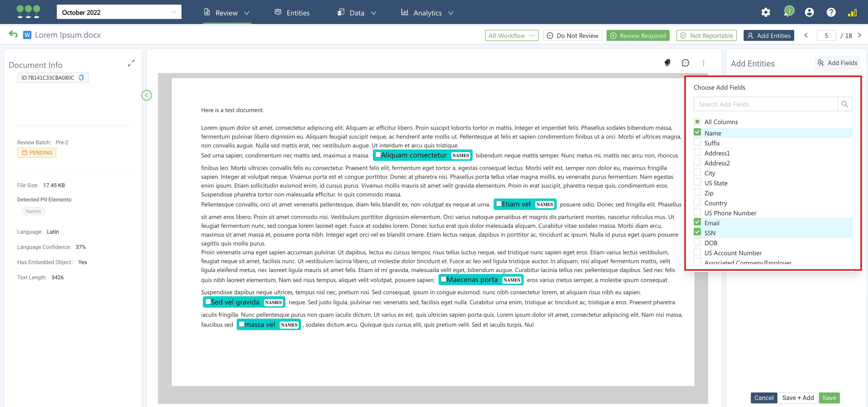Check the Suffix field checkbox
The width and height of the screenshot is (868, 407).
697,142
